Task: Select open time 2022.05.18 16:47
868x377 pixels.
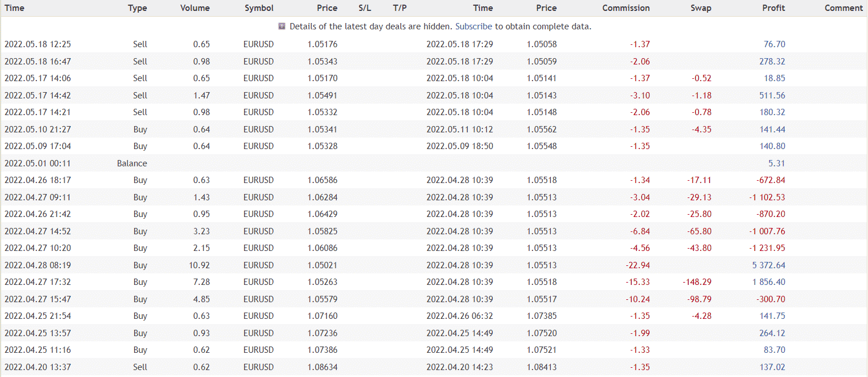Action: click(x=37, y=62)
